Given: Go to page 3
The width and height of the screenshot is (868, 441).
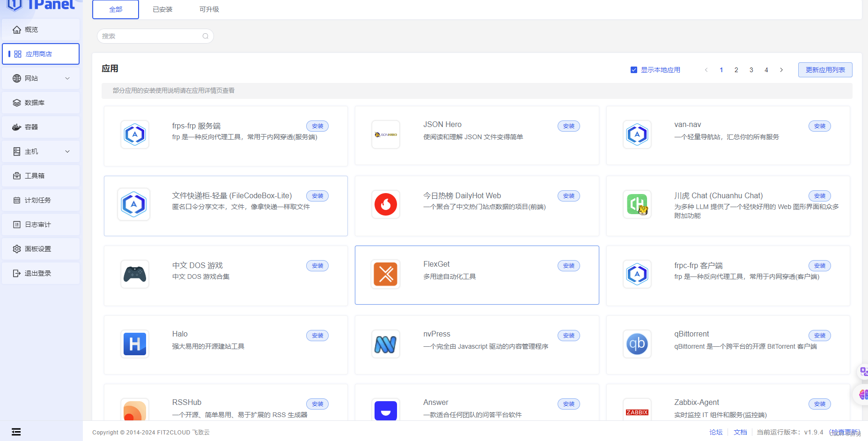Looking at the screenshot, I should tap(751, 70).
